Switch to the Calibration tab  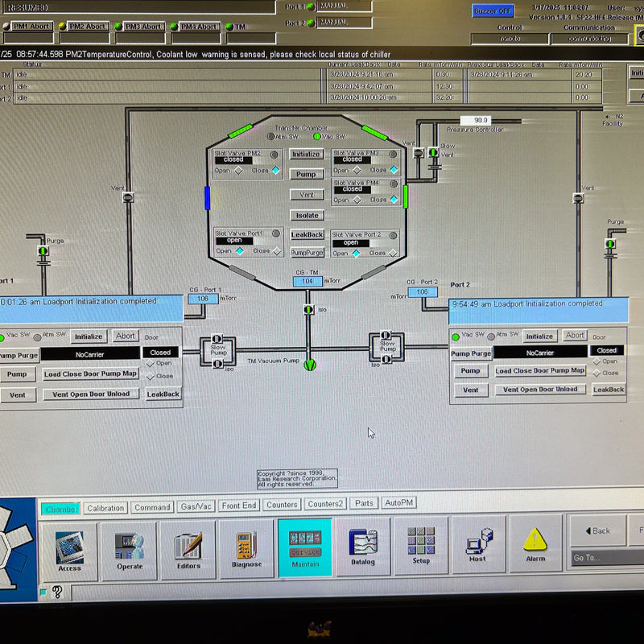pyautogui.click(x=105, y=508)
